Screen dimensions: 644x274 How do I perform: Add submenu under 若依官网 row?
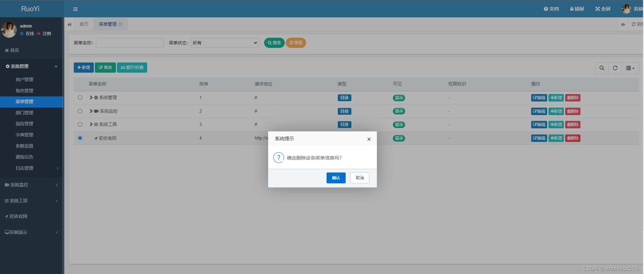556,138
